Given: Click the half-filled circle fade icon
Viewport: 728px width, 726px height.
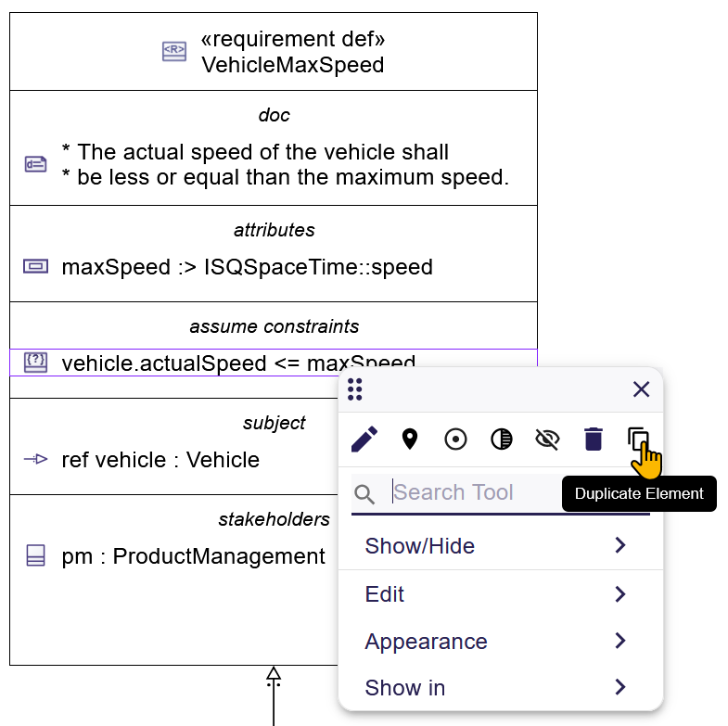Looking at the screenshot, I should point(502,439).
